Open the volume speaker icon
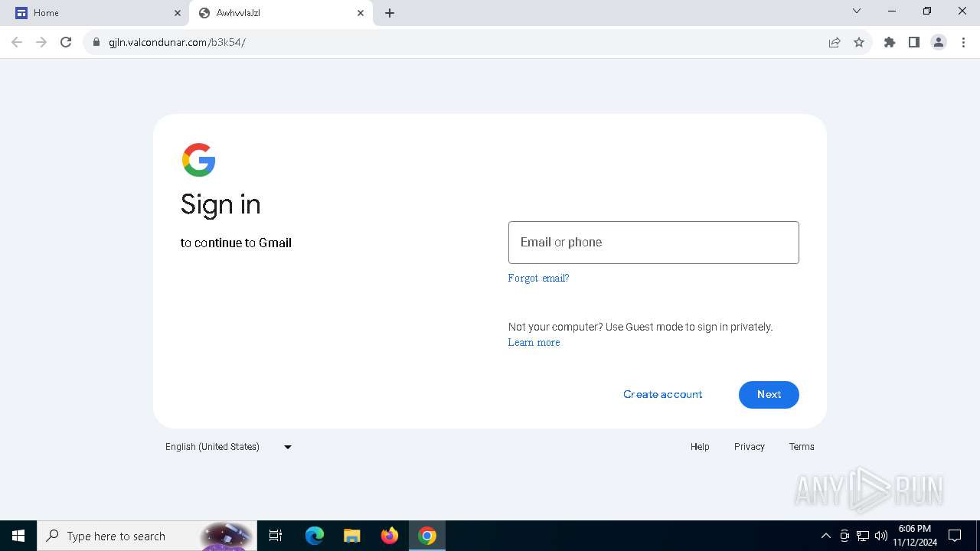980x551 pixels. pyautogui.click(x=881, y=536)
